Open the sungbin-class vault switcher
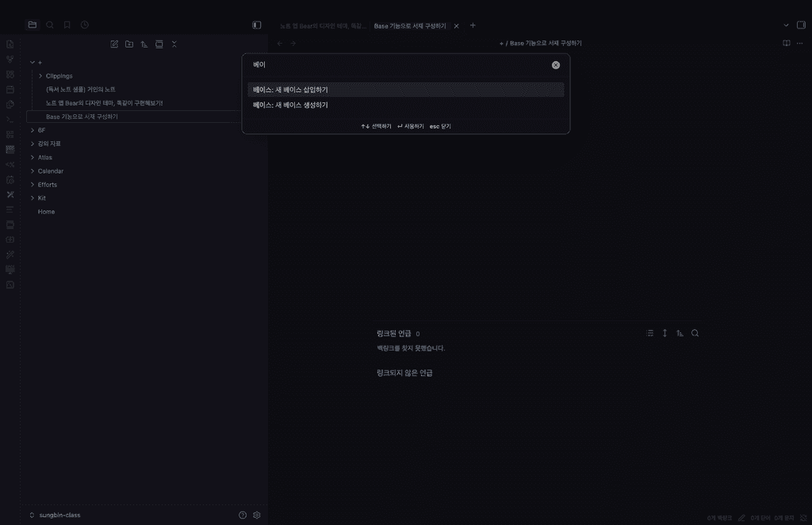 pos(56,515)
